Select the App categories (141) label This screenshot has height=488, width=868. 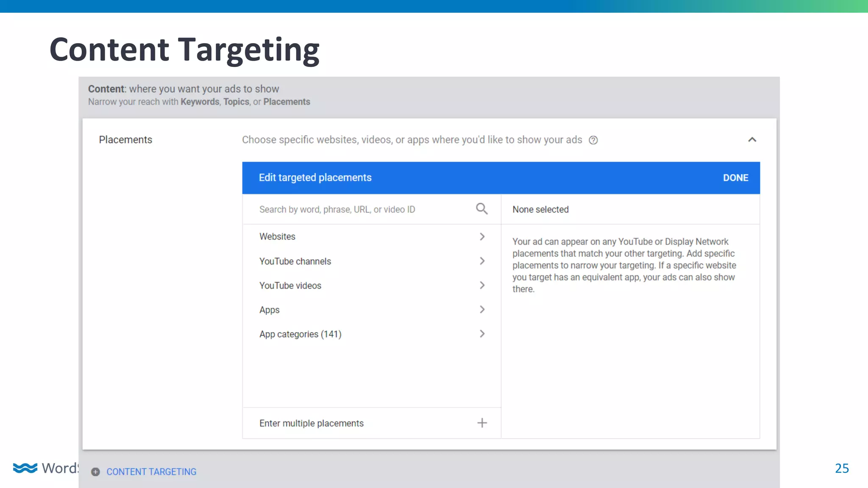[300, 334]
